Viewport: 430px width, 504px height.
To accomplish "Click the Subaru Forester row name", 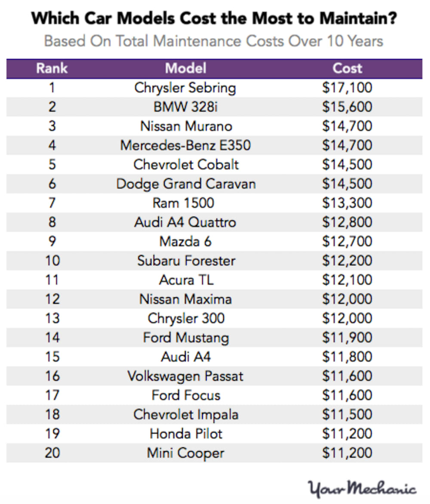I will tap(186, 261).
